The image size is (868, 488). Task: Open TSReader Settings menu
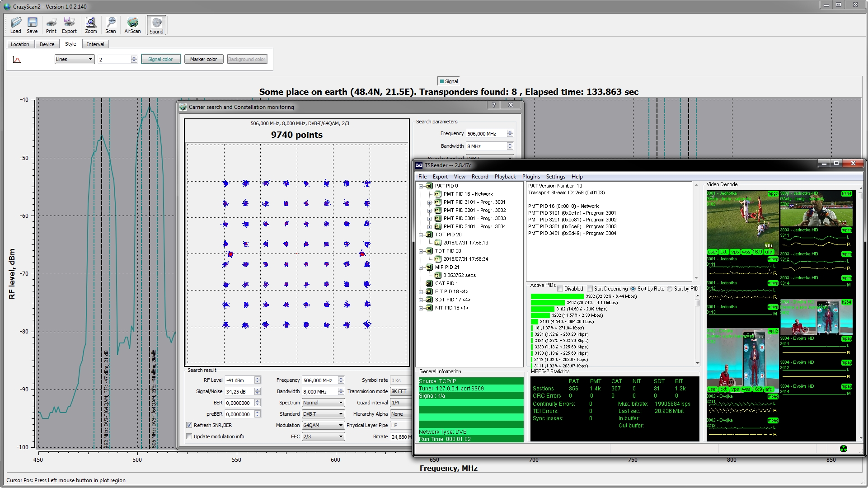(555, 177)
